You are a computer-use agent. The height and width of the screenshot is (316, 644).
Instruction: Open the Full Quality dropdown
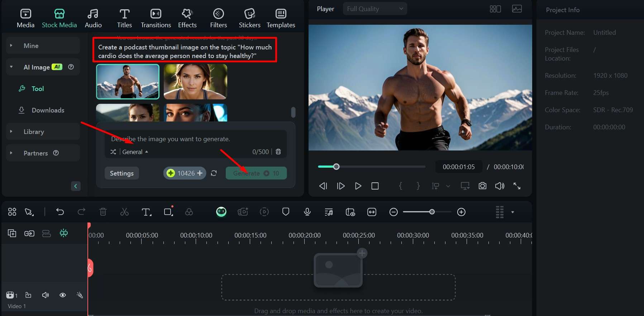tap(375, 9)
